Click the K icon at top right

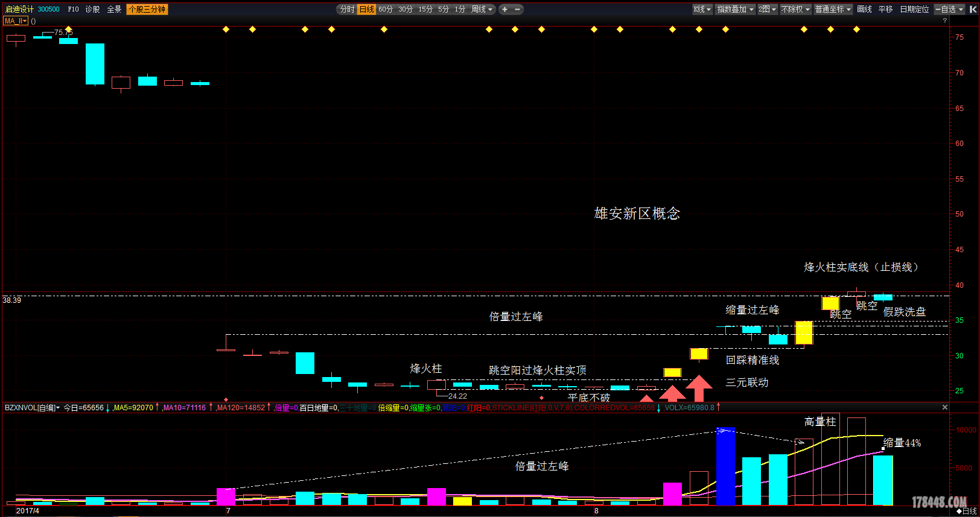(973, 9)
